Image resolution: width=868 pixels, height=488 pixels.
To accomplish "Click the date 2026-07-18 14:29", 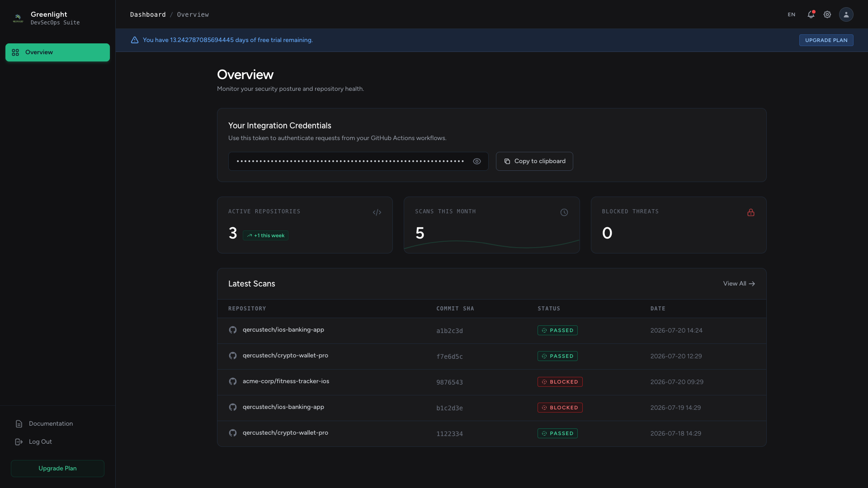I will coord(675,433).
